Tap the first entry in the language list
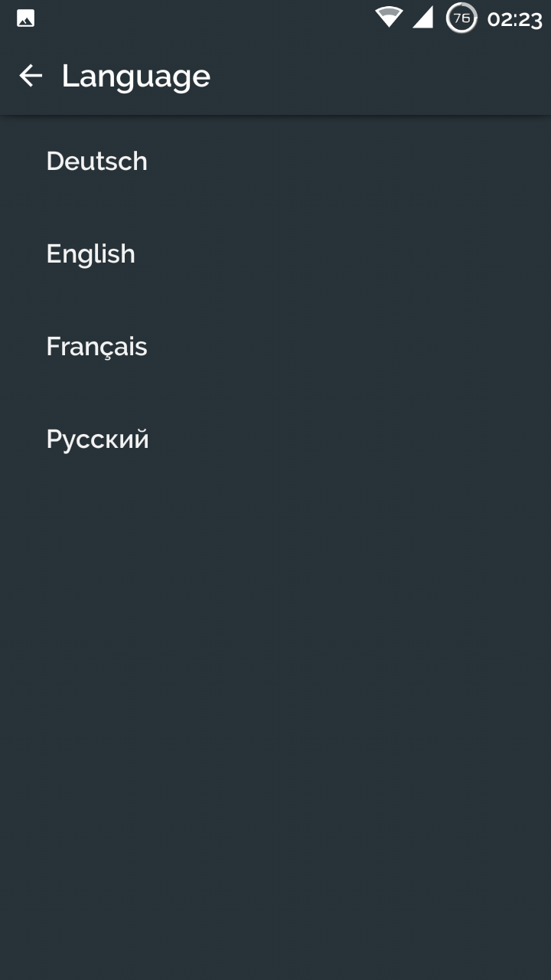This screenshot has width=551, height=980. point(275,161)
